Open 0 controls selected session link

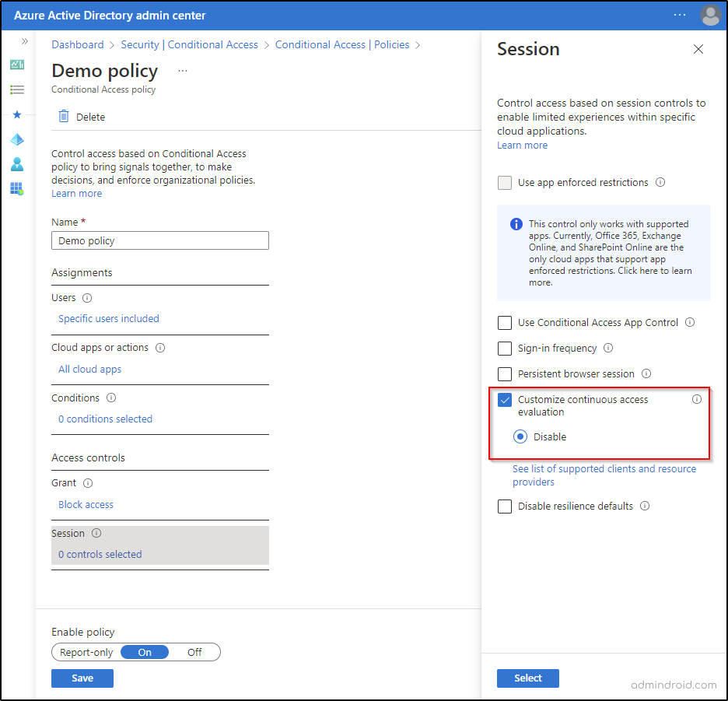click(100, 554)
